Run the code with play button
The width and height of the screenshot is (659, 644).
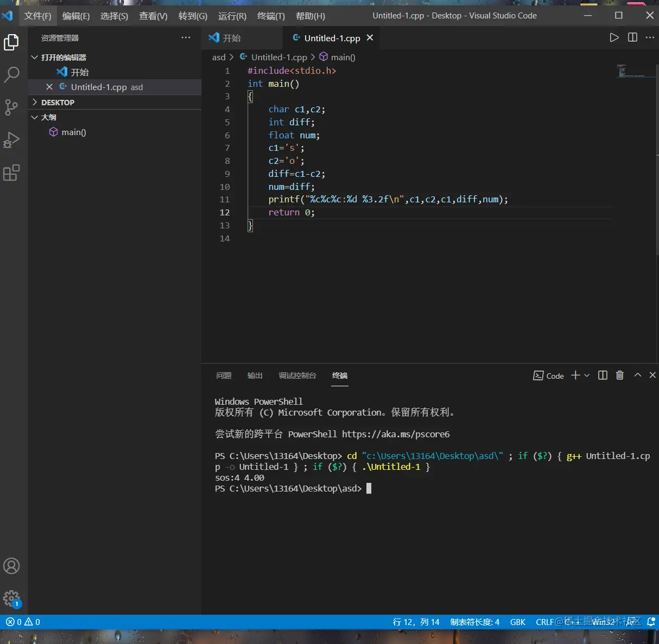(x=614, y=37)
